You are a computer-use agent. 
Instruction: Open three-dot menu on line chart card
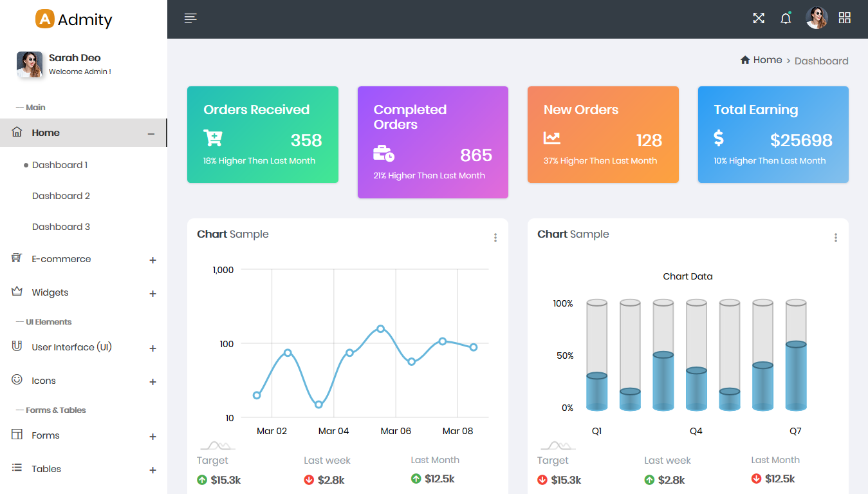tap(495, 238)
